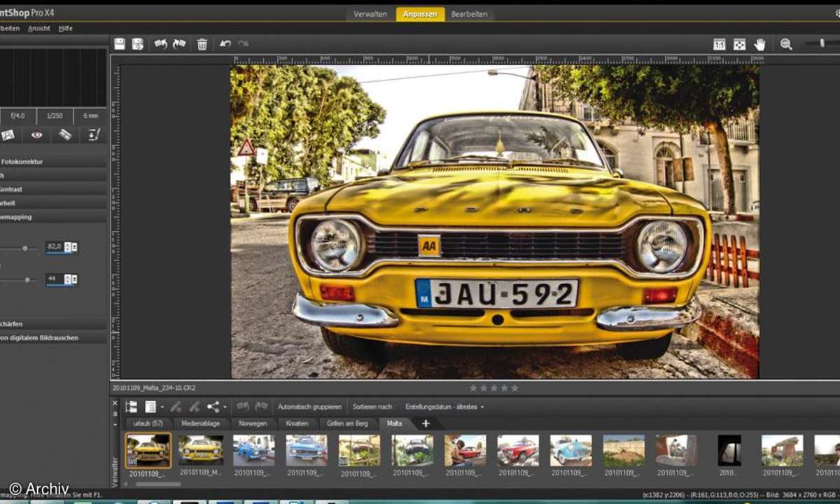Give the photo a five-star rating
Image resolution: width=840 pixels, height=504 pixels.
click(514, 388)
